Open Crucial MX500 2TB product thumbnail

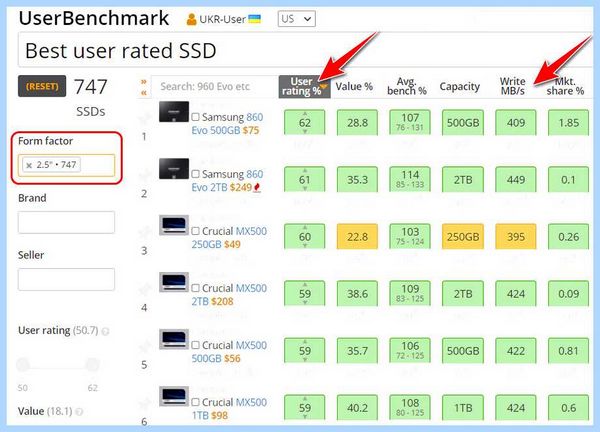pyautogui.click(x=174, y=282)
